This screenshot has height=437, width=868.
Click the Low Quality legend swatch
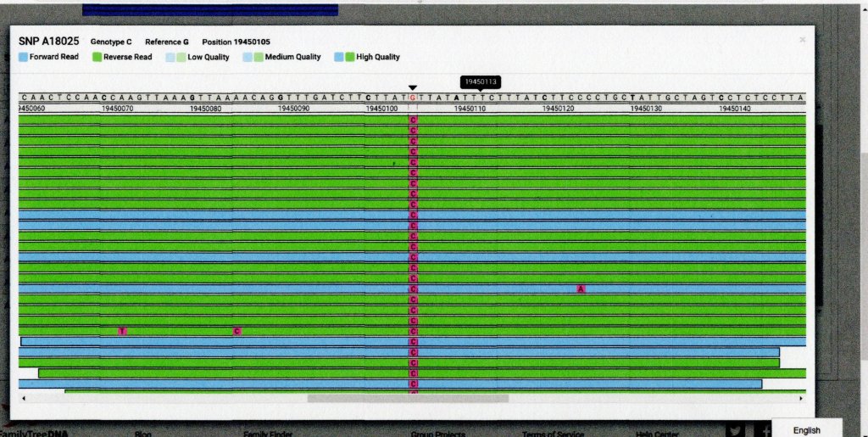coord(175,57)
